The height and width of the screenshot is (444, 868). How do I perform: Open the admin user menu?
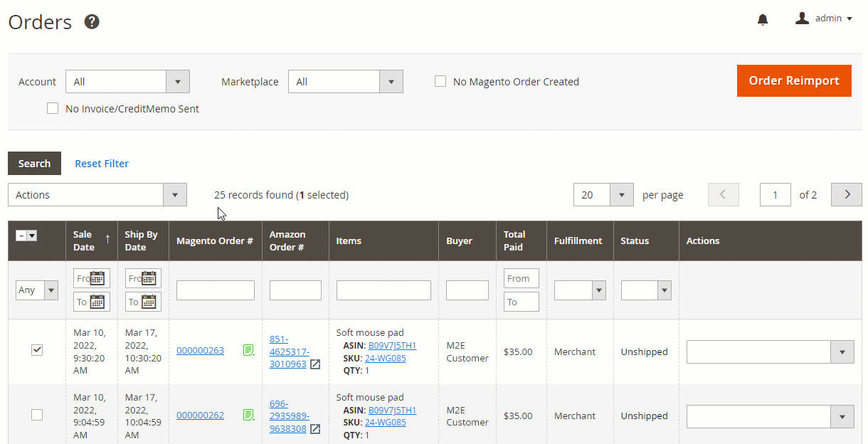click(824, 18)
